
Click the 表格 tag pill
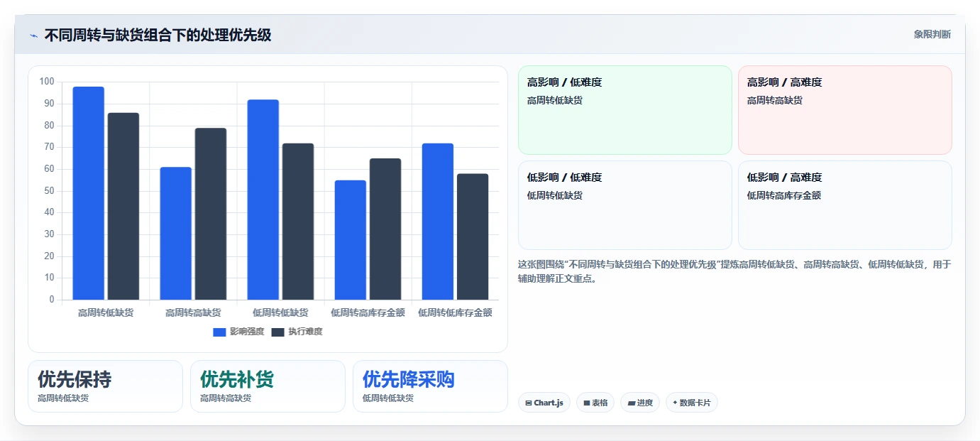[x=595, y=403]
